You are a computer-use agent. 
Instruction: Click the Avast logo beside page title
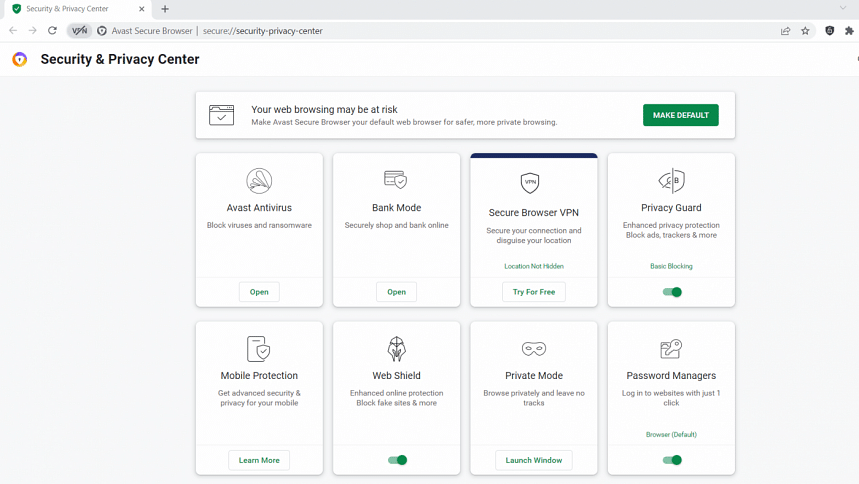click(x=20, y=60)
